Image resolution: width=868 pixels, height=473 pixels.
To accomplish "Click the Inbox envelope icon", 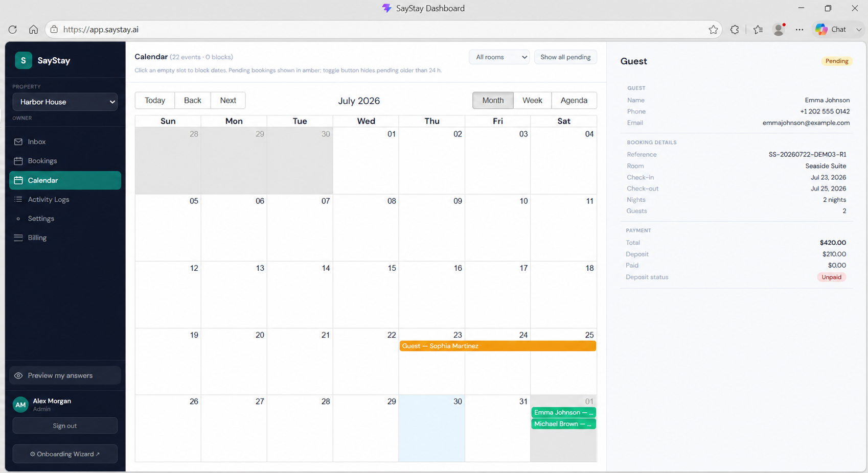I will tap(18, 141).
